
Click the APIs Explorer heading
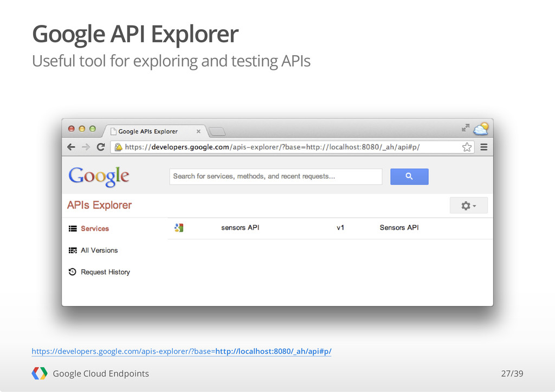[x=100, y=205]
